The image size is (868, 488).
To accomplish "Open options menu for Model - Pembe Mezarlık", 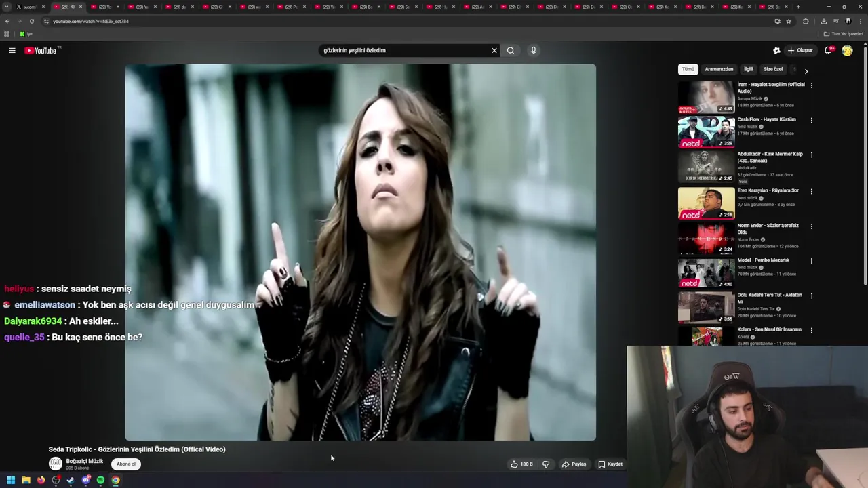I will point(811,261).
